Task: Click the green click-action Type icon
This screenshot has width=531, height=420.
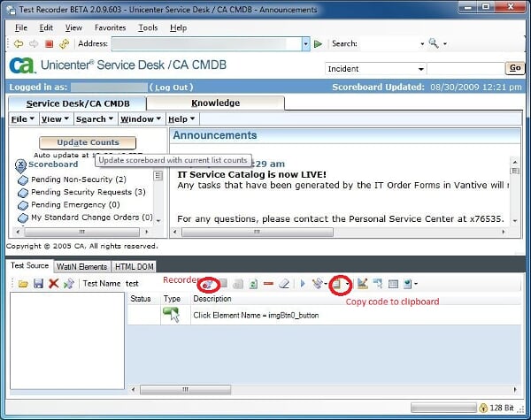Action: 172,315
